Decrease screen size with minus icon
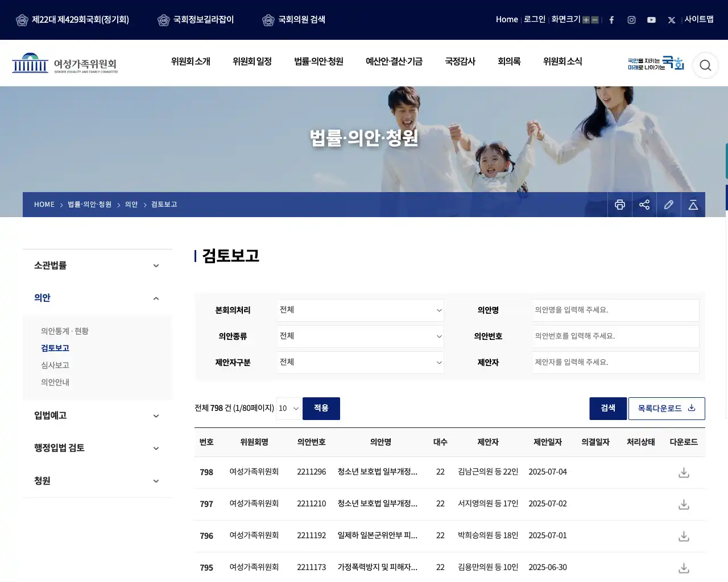 click(595, 20)
